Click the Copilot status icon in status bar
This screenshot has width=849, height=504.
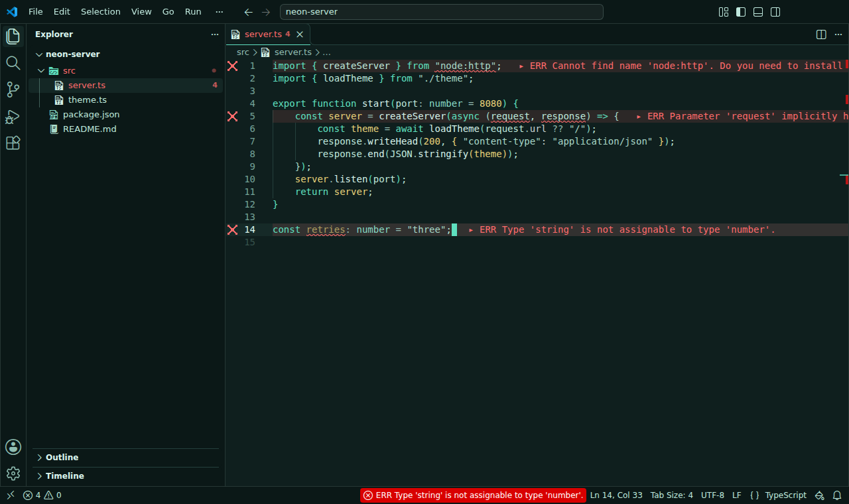pos(820,495)
